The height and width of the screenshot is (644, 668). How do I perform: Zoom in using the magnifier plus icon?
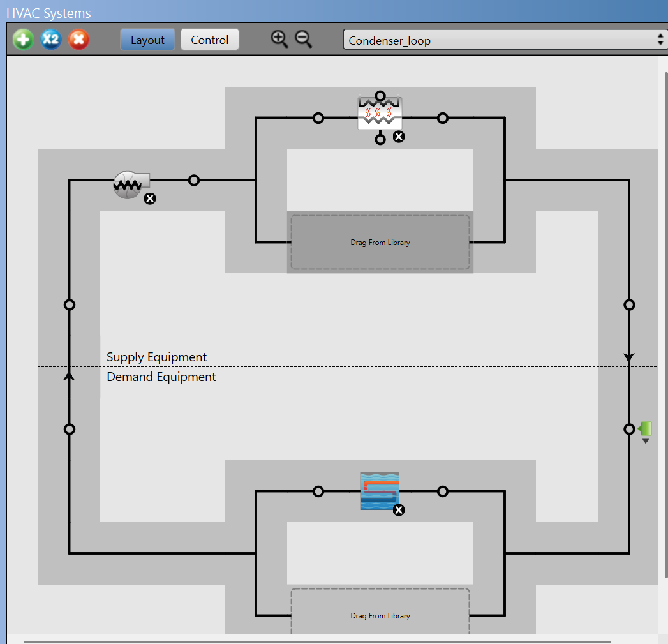tap(279, 39)
